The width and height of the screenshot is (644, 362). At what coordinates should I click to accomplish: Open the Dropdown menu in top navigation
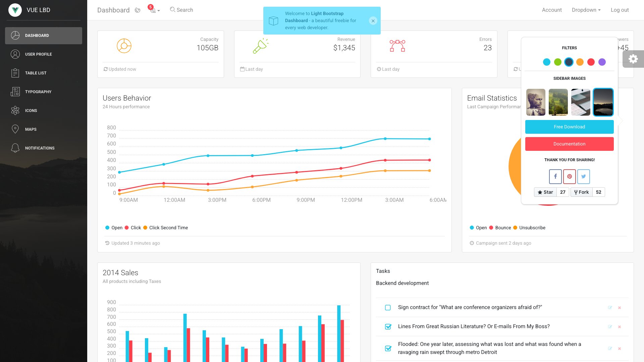(x=586, y=10)
